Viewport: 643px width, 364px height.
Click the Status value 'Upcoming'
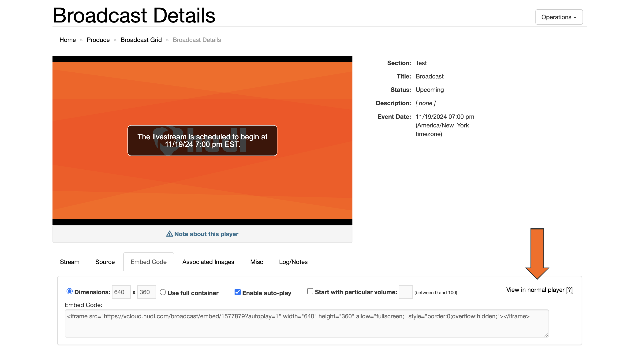(x=430, y=90)
